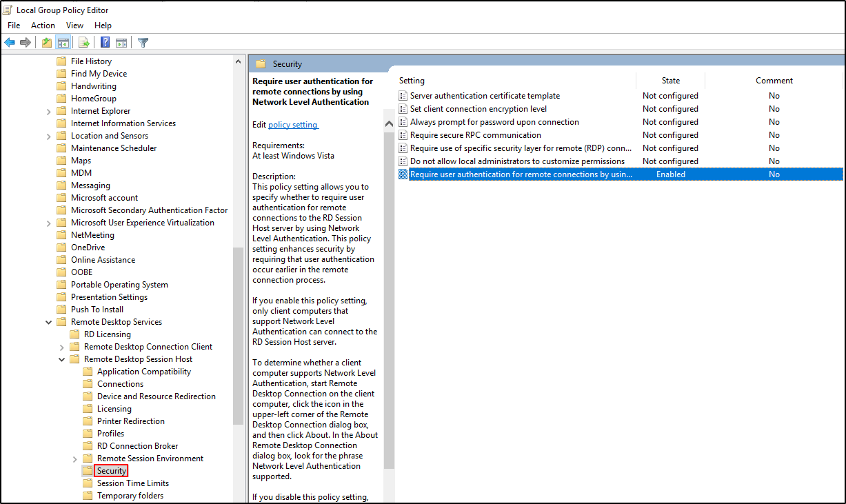Screen dimensions: 846x504
Task: Sort by the State column header
Action: 670,81
